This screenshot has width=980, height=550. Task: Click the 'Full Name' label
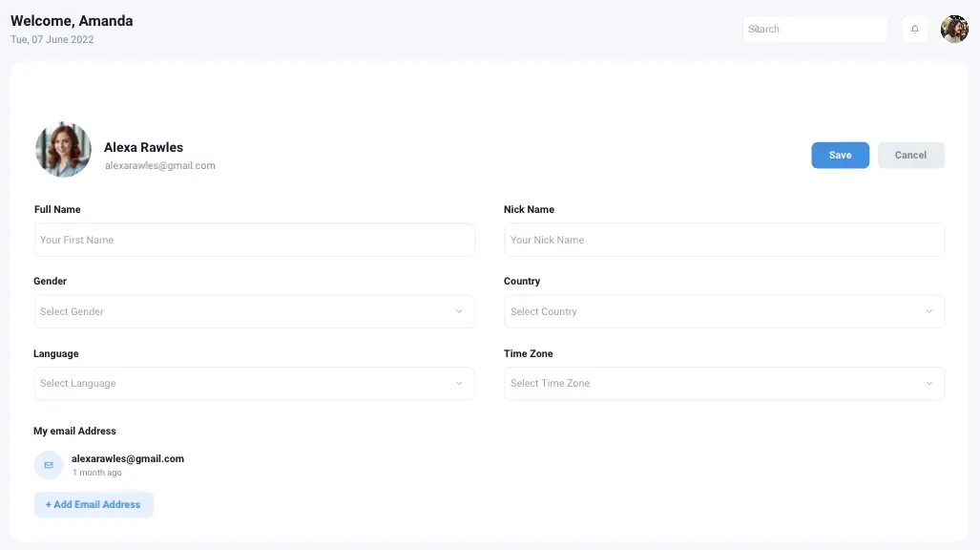[57, 210]
